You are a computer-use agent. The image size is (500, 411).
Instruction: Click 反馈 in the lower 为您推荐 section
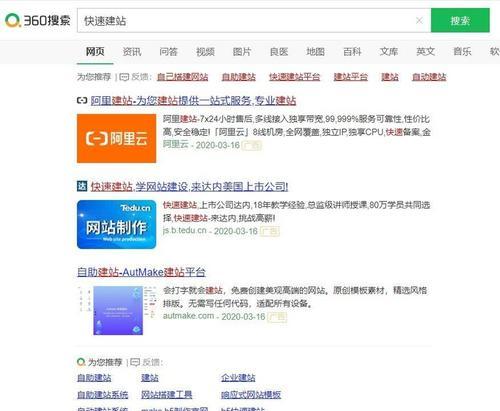151,362
